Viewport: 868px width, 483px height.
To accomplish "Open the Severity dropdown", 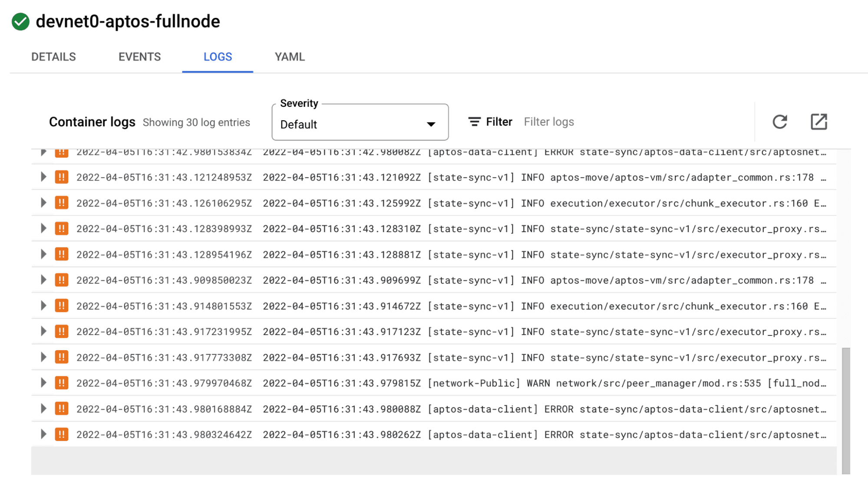I will click(x=430, y=125).
